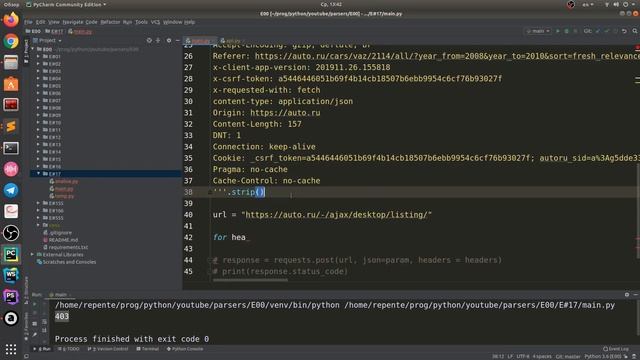Expand the E#01 folder
Screen dimensions: 640x360
(39, 56)
